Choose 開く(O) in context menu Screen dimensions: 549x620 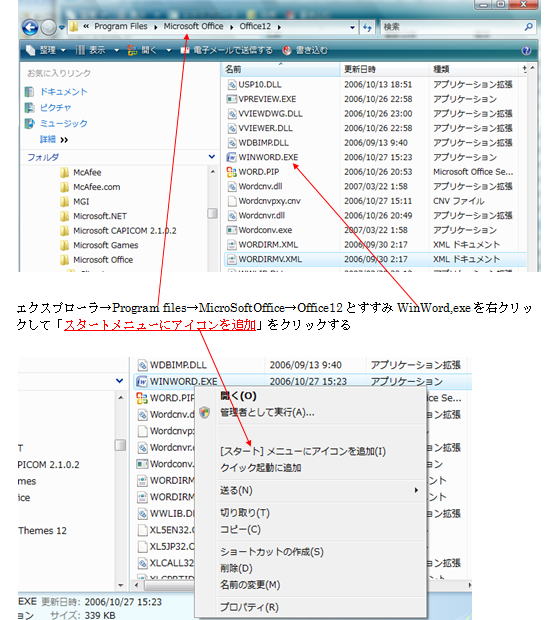pos(238,396)
